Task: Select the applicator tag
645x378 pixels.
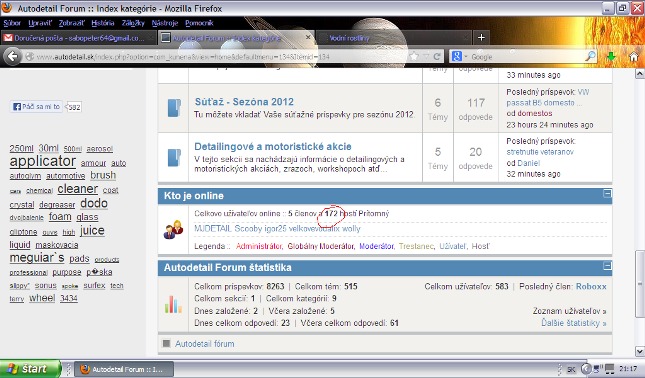Action: [x=43, y=161]
